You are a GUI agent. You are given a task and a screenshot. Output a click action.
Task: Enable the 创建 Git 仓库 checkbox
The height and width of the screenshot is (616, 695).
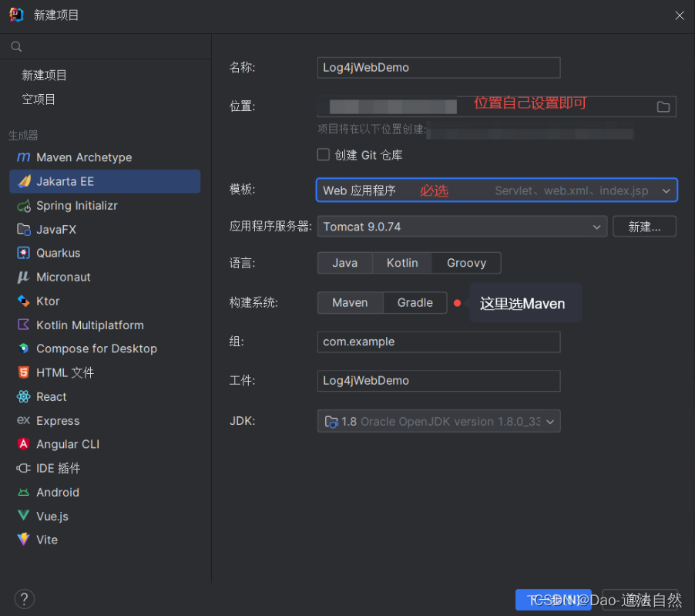[x=324, y=154]
